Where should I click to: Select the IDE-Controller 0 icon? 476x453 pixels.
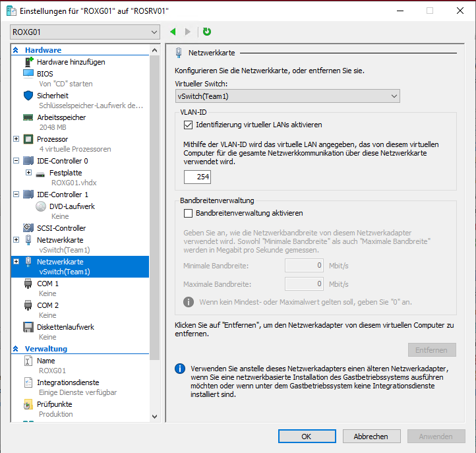click(28, 161)
